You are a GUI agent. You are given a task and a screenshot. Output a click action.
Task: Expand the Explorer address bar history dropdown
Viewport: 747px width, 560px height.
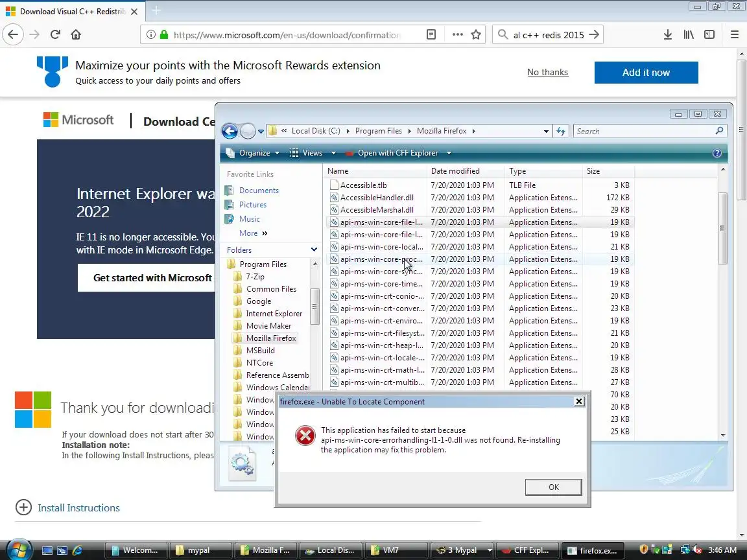(546, 131)
